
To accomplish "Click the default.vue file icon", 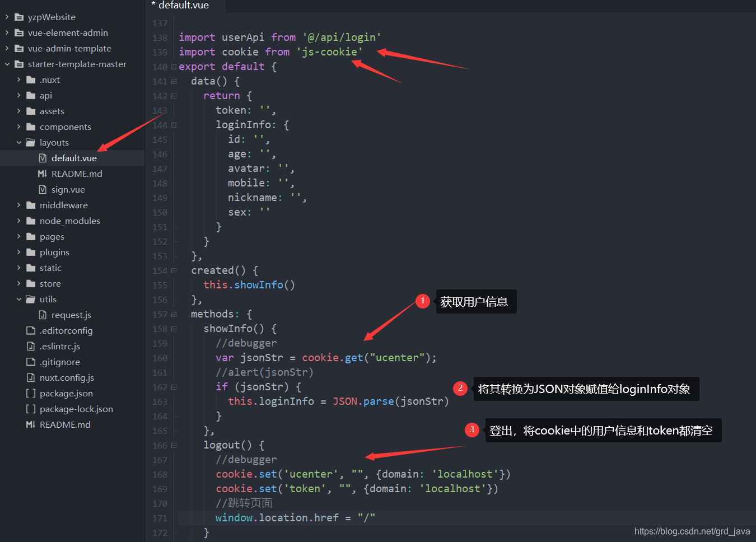I will click(x=43, y=158).
